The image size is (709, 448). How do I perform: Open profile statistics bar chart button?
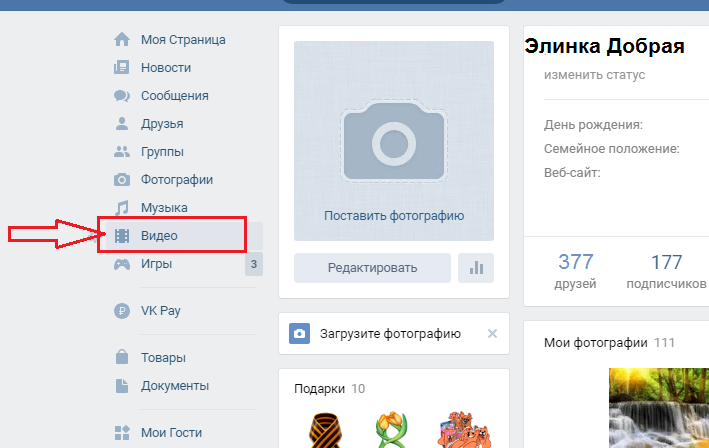click(x=476, y=268)
